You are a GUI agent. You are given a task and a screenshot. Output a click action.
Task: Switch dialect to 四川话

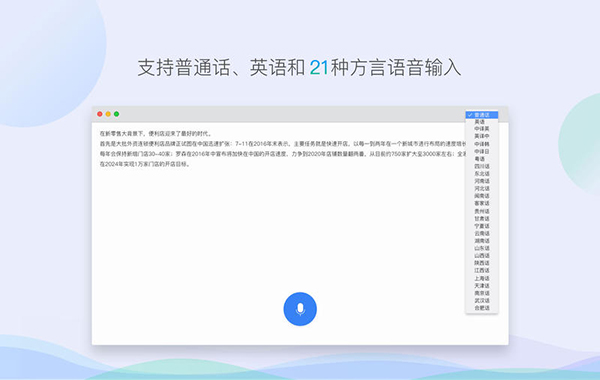(x=482, y=166)
